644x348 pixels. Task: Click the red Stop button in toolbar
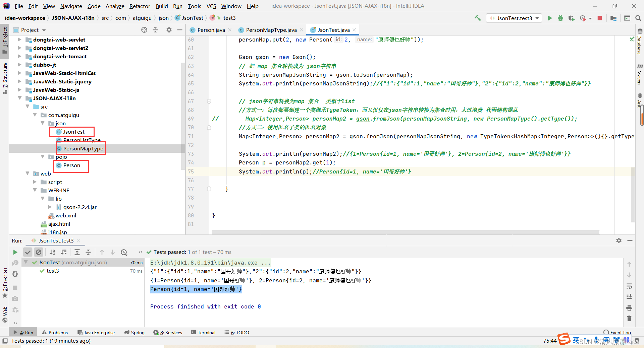[600, 18]
